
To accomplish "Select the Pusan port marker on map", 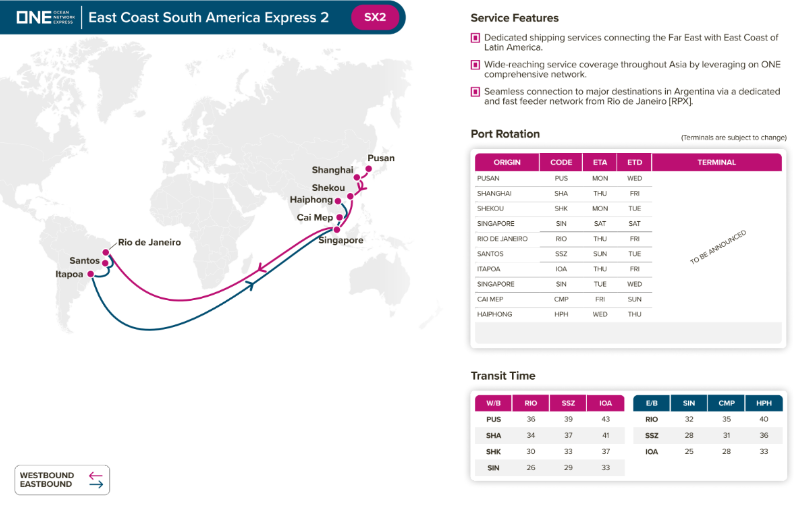I will (x=369, y=170).
